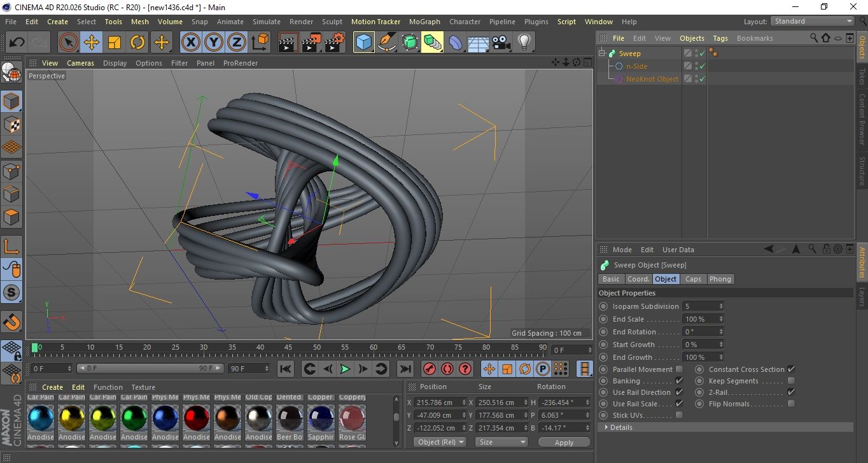Screen dimensions: 868x463
Task: Open the Object (Rel) coordinate dropdown
Action: tap(440, 442)
